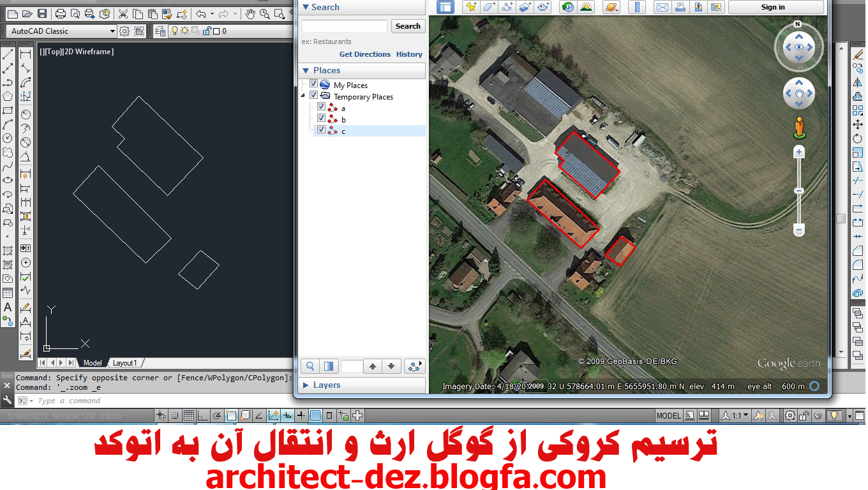Click the Print icon in Google Earth
Screen dimensions: 868x490
680,7
